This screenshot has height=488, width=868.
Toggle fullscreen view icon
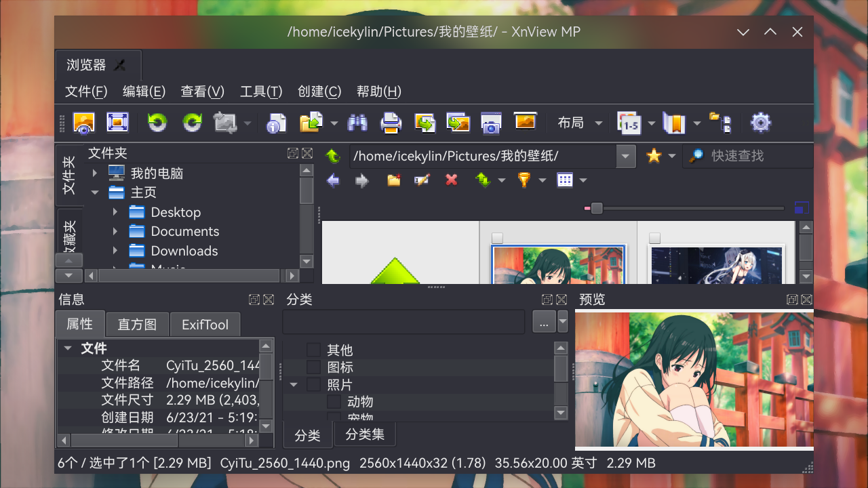[x=116, y=122]
